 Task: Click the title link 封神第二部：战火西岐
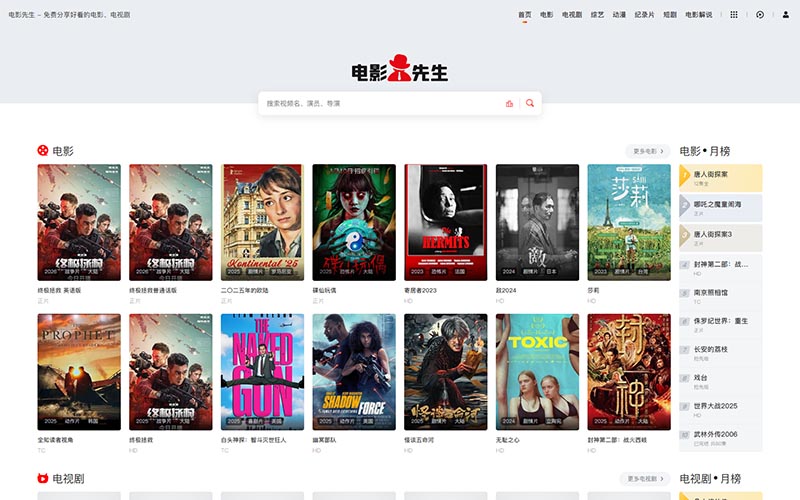point(617,440)
